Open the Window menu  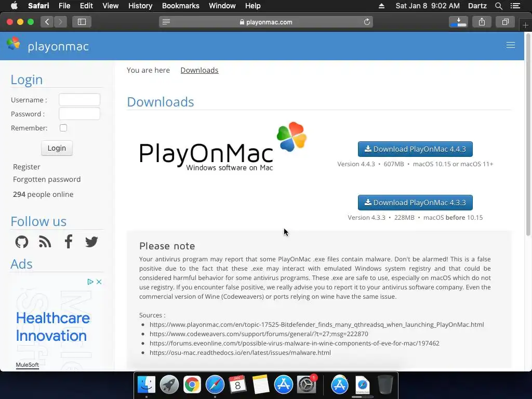click(222, 6)
